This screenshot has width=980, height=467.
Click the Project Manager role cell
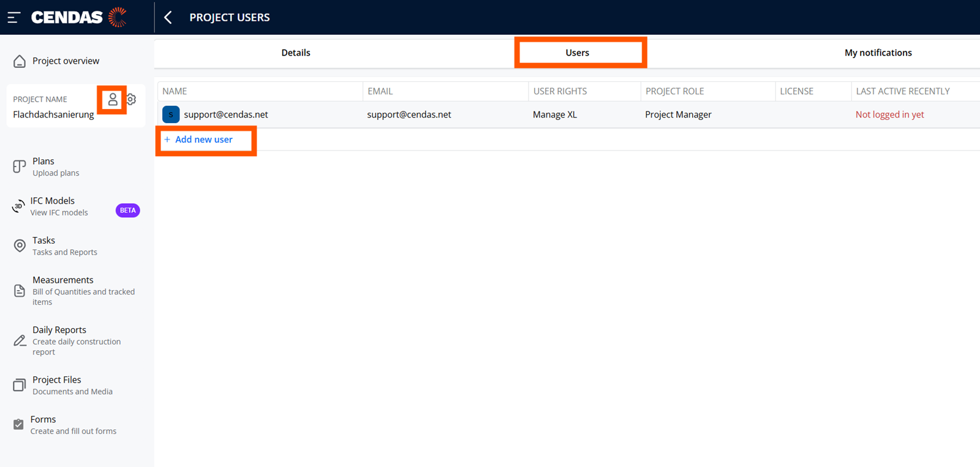coord(678,114)
